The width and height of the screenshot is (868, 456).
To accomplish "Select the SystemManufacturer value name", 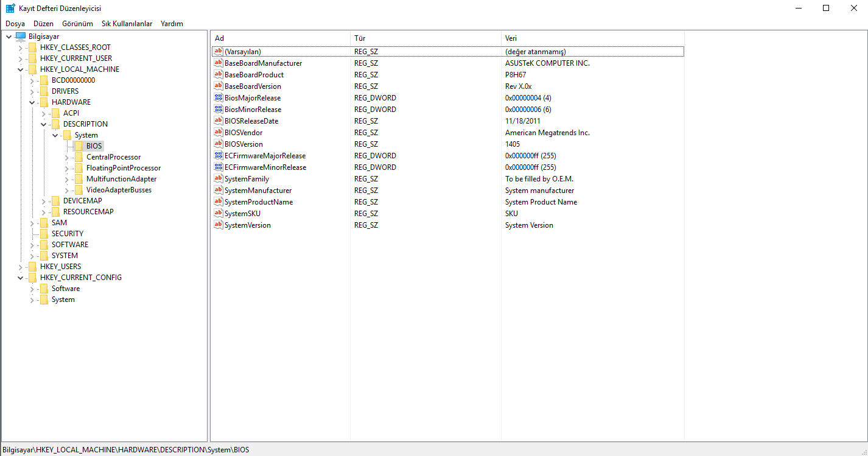I will tap(258, 191).
